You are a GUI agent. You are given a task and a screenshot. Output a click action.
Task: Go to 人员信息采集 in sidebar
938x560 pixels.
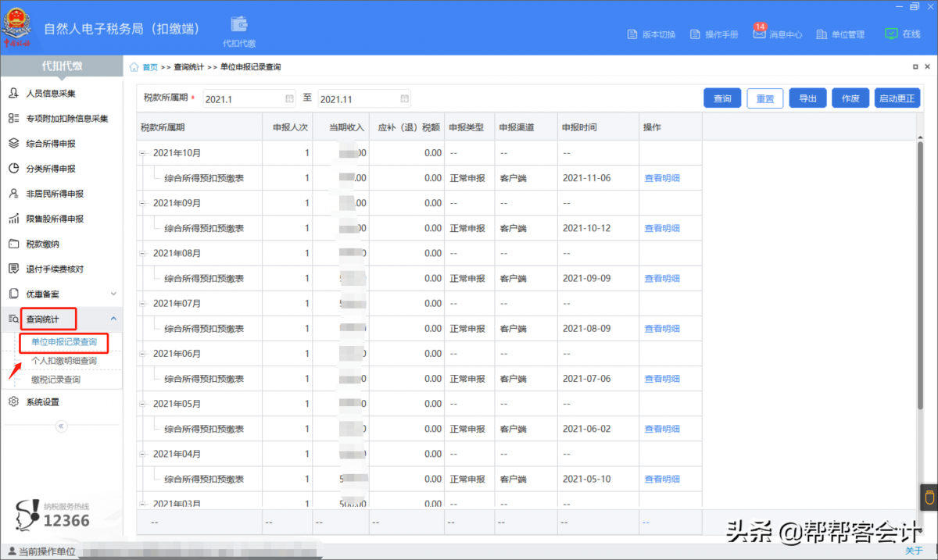51,94
